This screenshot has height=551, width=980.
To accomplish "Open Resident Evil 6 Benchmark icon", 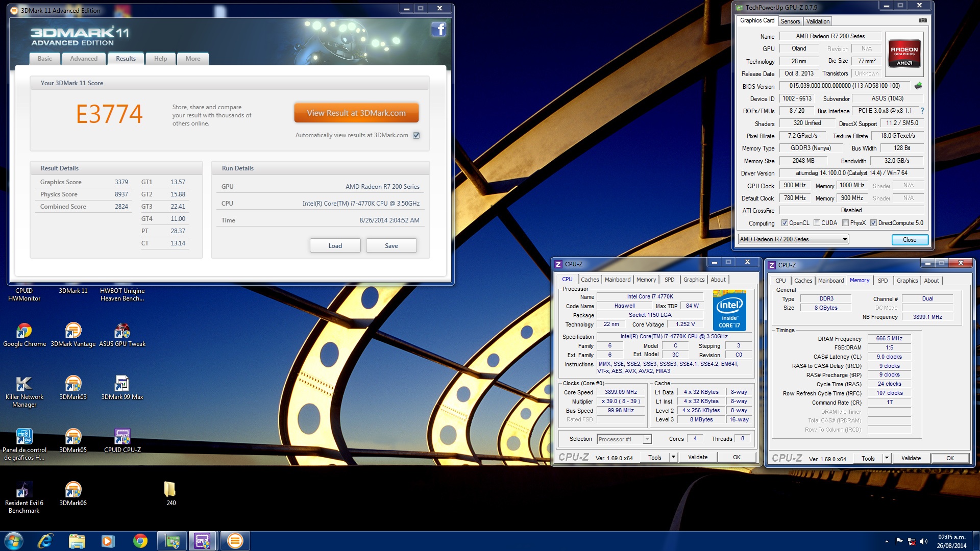I will click(24, 497).
